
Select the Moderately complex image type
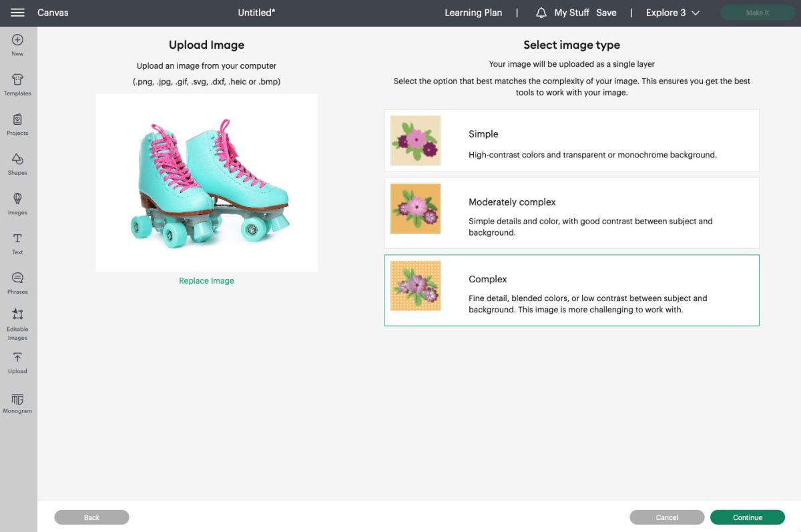point(572,213)
